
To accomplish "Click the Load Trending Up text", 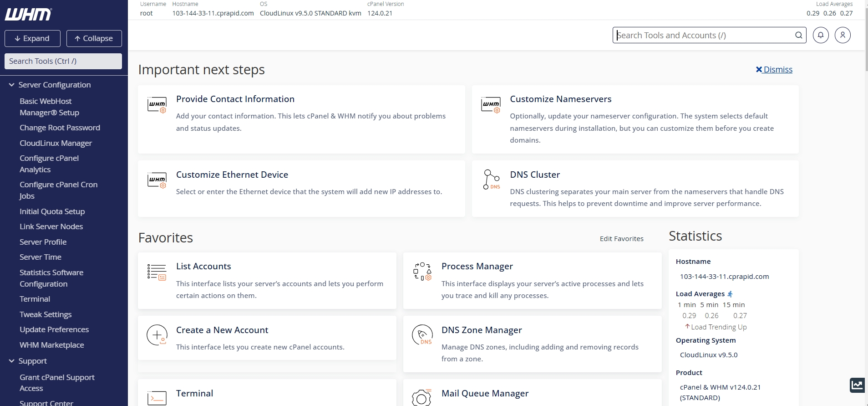I will coord(719,327).
